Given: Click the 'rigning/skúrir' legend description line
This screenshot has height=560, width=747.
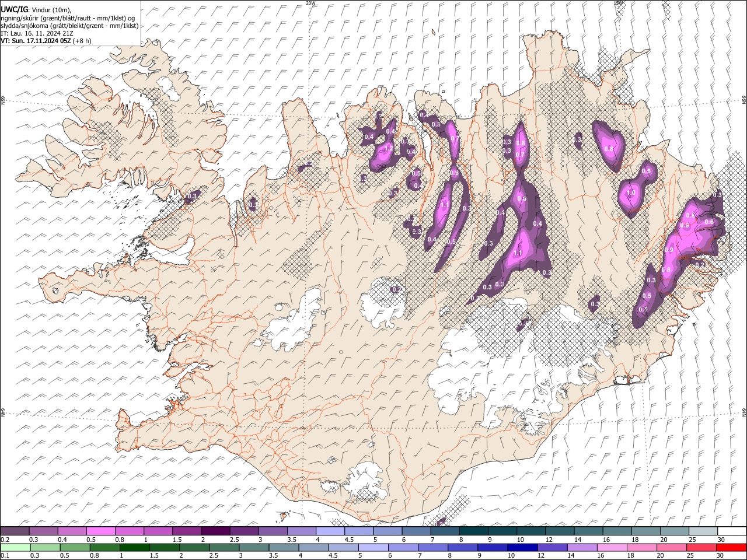Looking at the screenshot, I should [x=68, y=18].
